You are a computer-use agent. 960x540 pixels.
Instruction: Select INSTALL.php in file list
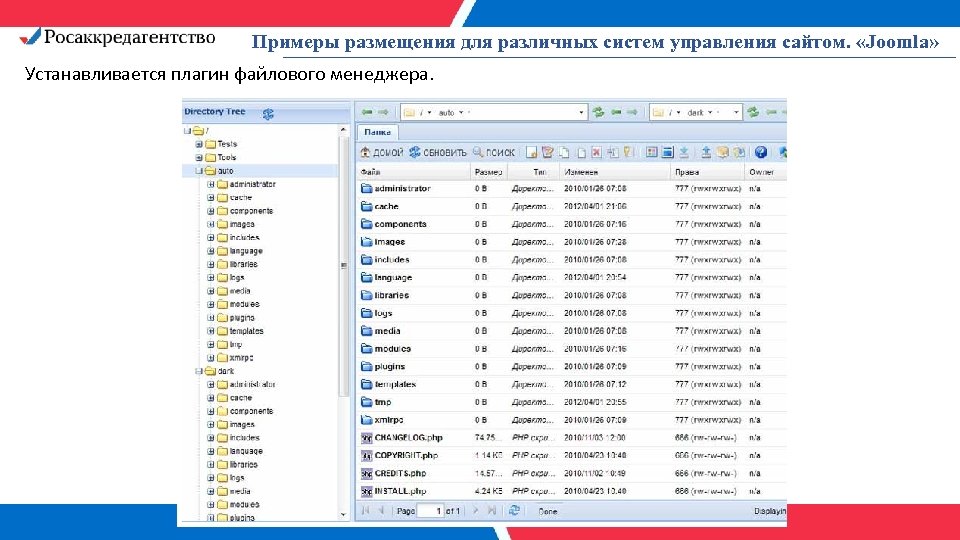coord(400,491)
